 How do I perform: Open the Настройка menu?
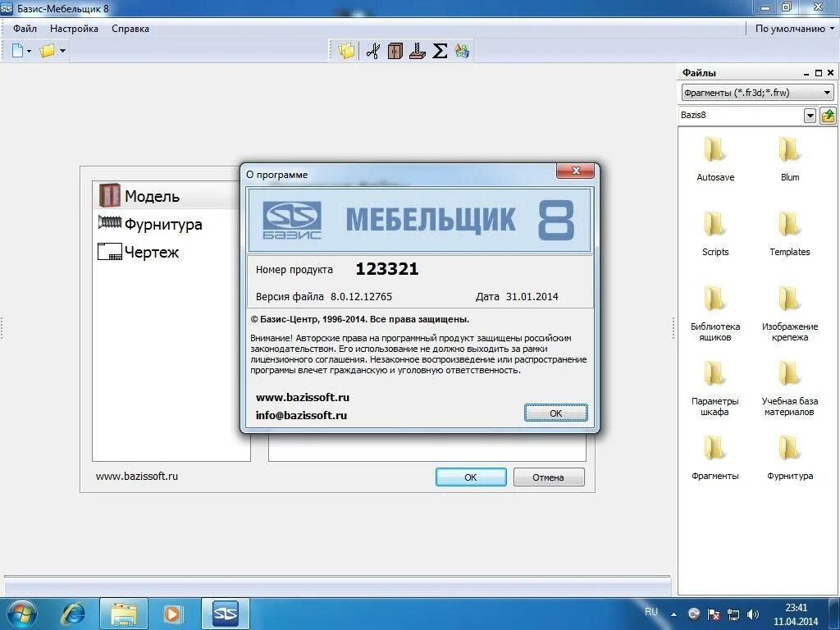point(74,29)
